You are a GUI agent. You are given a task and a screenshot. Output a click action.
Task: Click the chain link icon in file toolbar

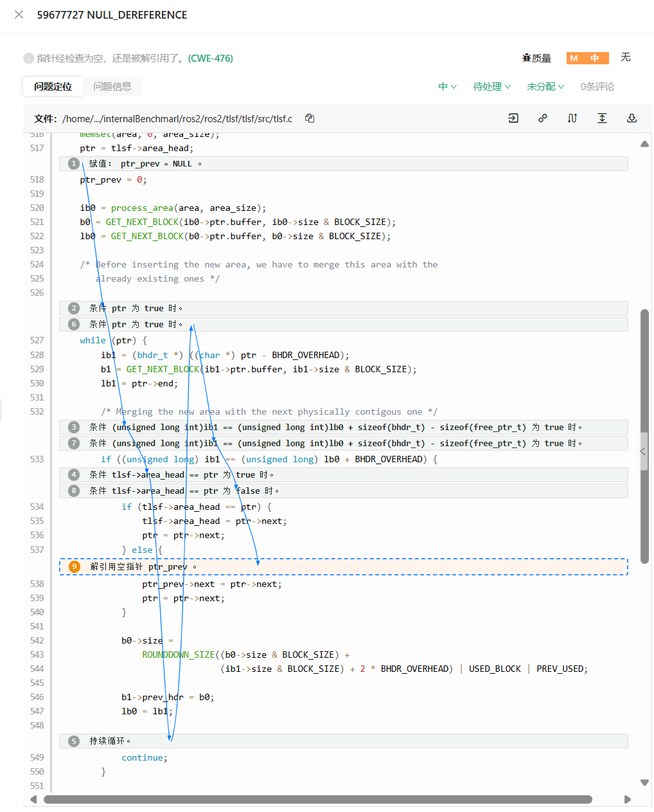[543, 118]
